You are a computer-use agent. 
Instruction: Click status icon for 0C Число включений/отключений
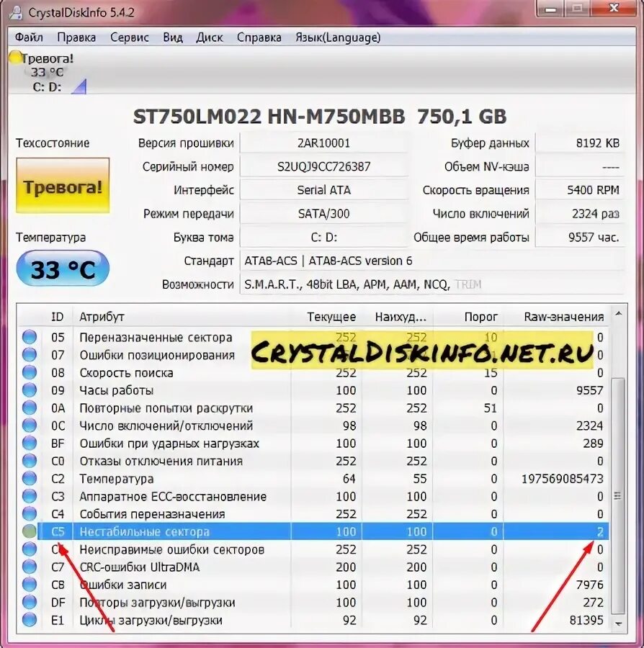point(30,426)
